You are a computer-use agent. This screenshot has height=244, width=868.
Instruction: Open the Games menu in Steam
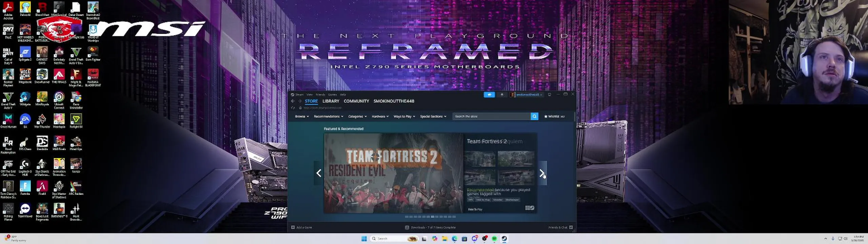(x=332, y=95)
